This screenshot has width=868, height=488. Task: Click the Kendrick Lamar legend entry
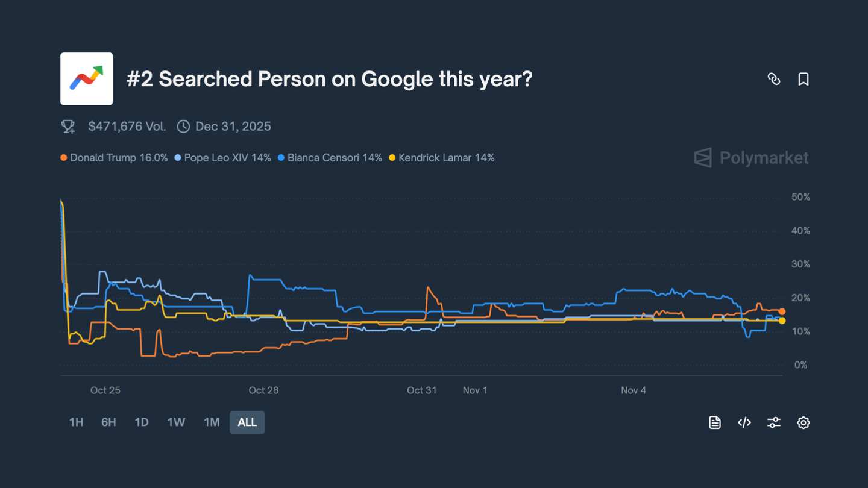click(442, 158)
